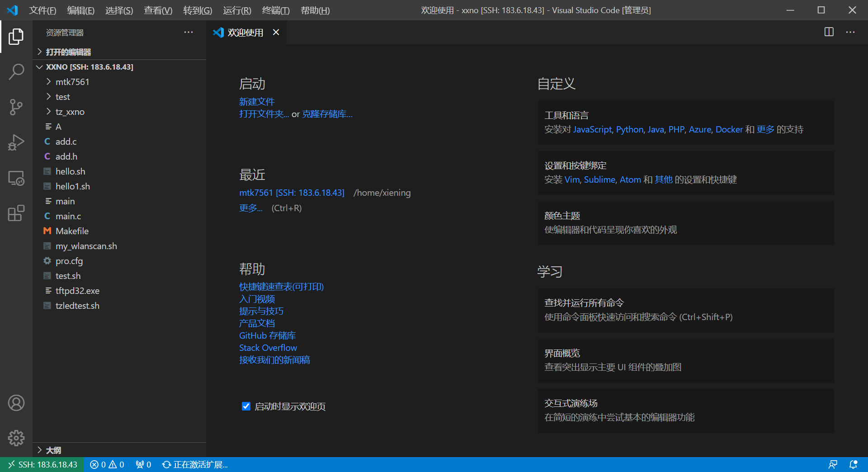Open the 颜色主题 card

point(686,223)
